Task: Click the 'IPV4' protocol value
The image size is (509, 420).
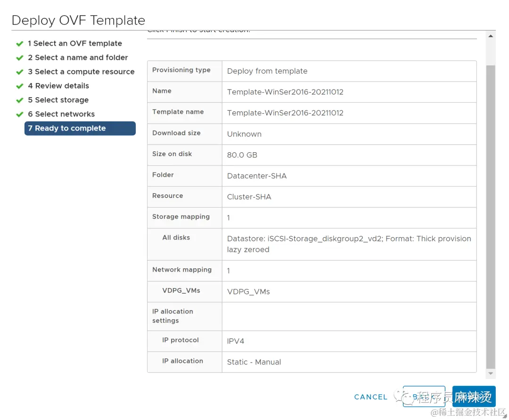Action: coord(235,341)
